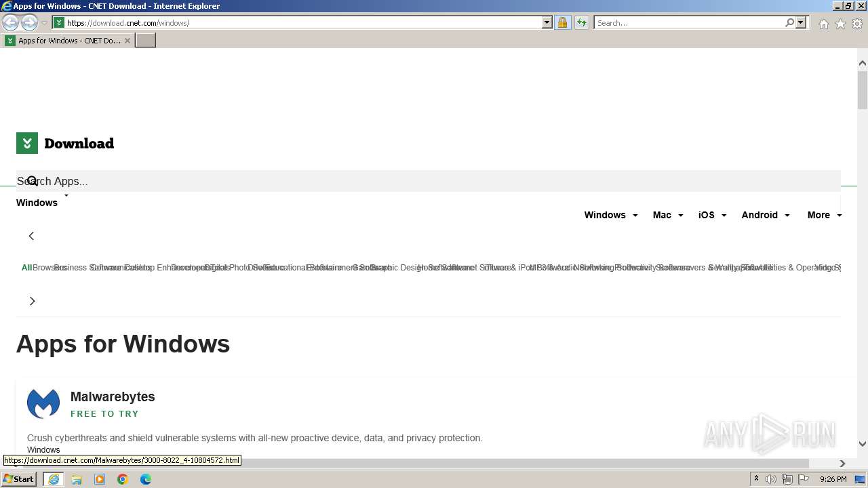Expand the More menu
The width and height of the screenshot is (868, 488).
(x=825, y=215)
